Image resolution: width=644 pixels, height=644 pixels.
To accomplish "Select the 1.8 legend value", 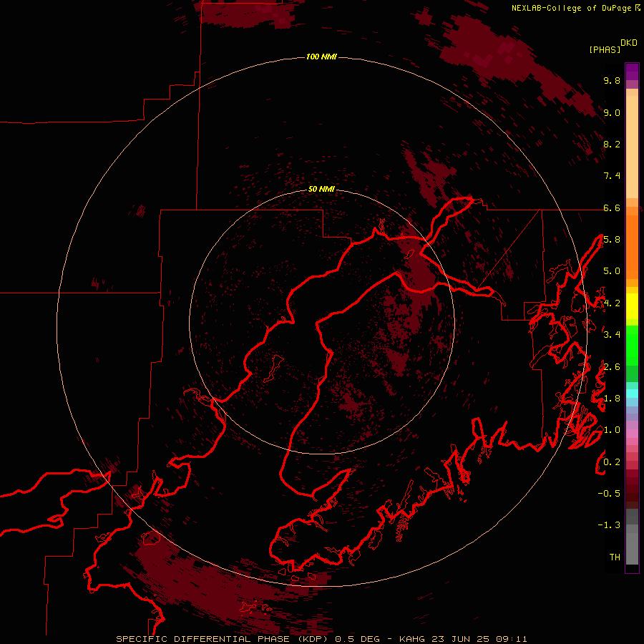I will 612,399.
